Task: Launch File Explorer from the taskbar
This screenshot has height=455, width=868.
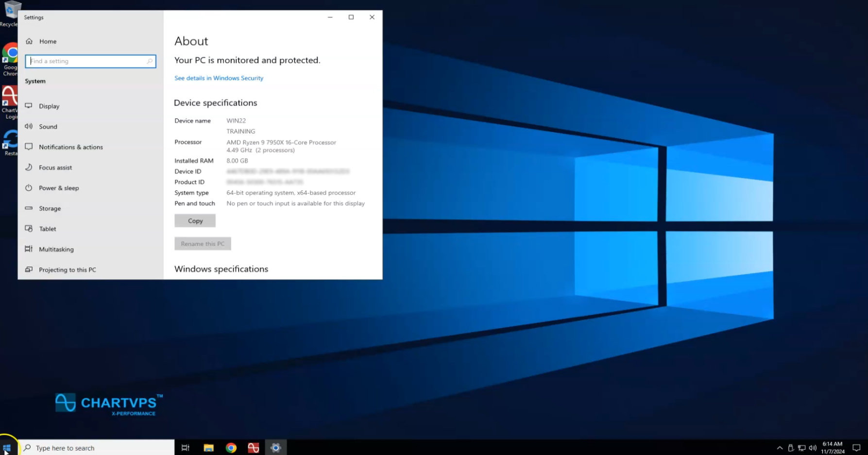Action: pyautogui.click(x=208, y=448)
